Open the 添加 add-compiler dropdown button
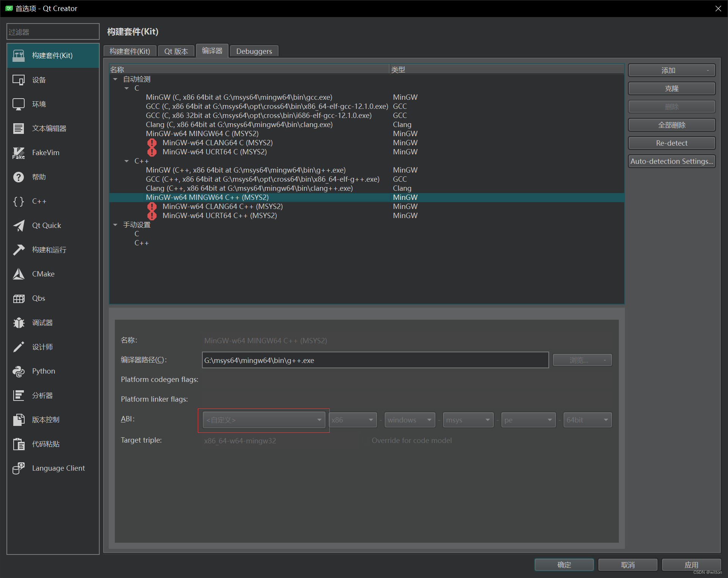The image size is (728, 578). pos(671,71)
